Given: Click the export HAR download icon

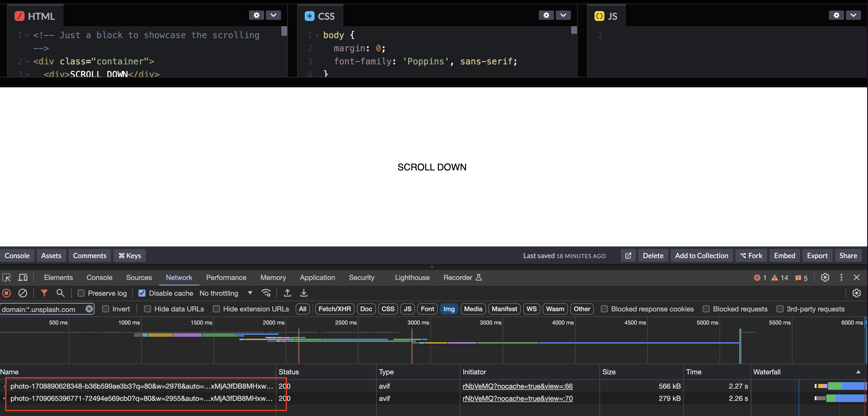Looking at the screenshot, I should 304,293.
